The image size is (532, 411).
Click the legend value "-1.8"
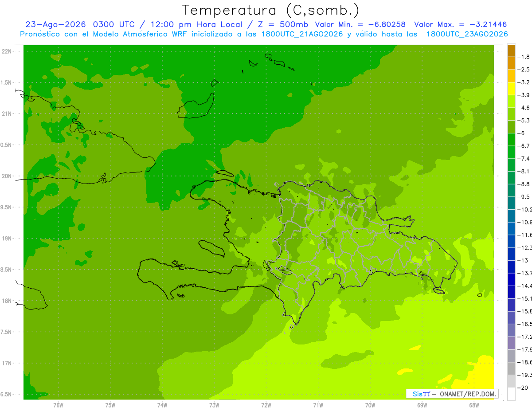tap(524, 57)
